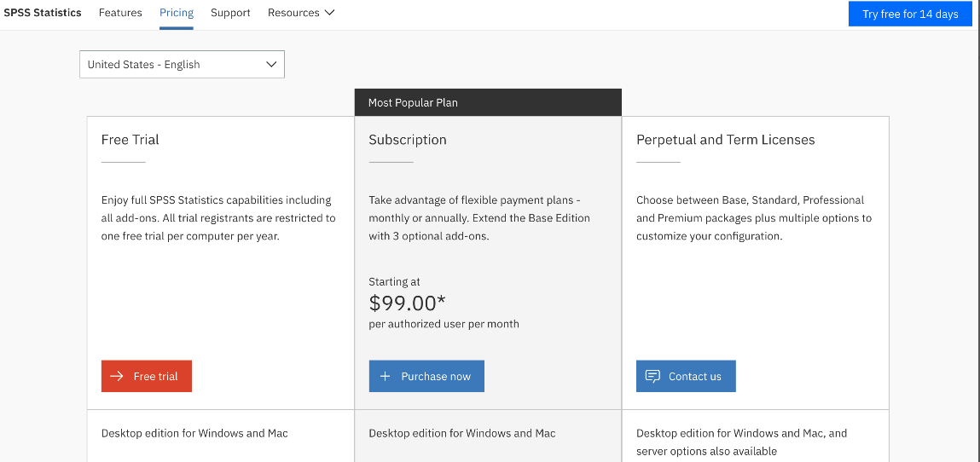Viewport: 980px width, 462px height.
Task: Click Try free for 14 days button
Action: [910, 14]
